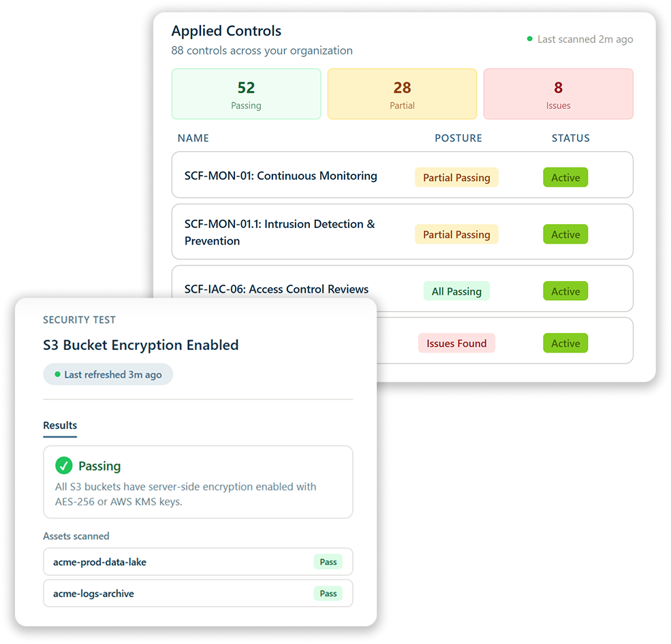Click the All Passing posture badge

456,291
